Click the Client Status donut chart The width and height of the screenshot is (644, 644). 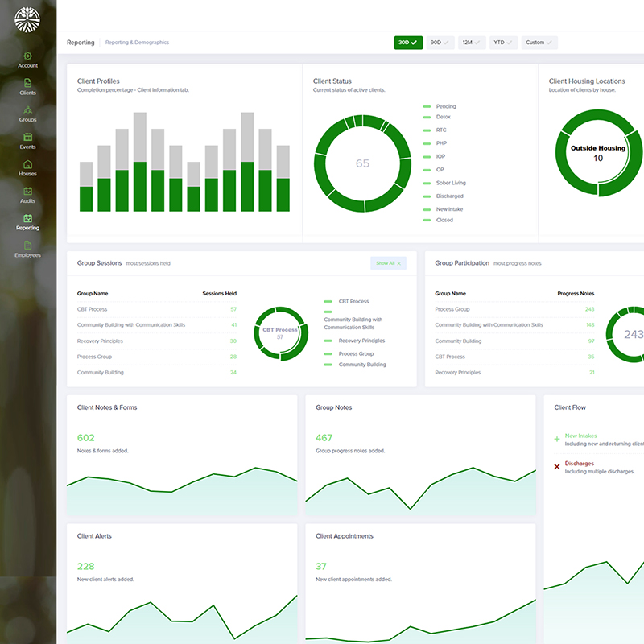coord(362,163)
